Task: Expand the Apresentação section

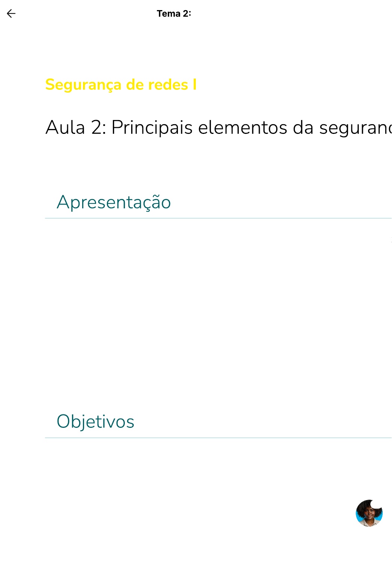Action: coord(114,202)
